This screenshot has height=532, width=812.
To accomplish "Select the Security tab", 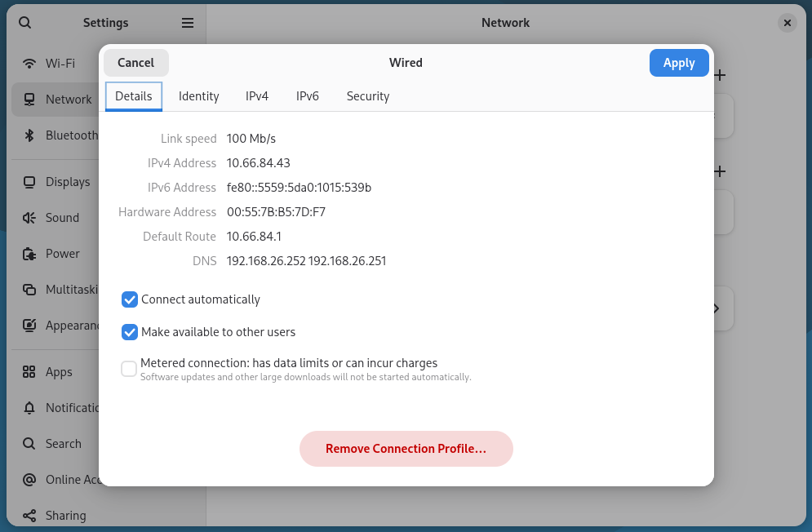I will point(367,96).
